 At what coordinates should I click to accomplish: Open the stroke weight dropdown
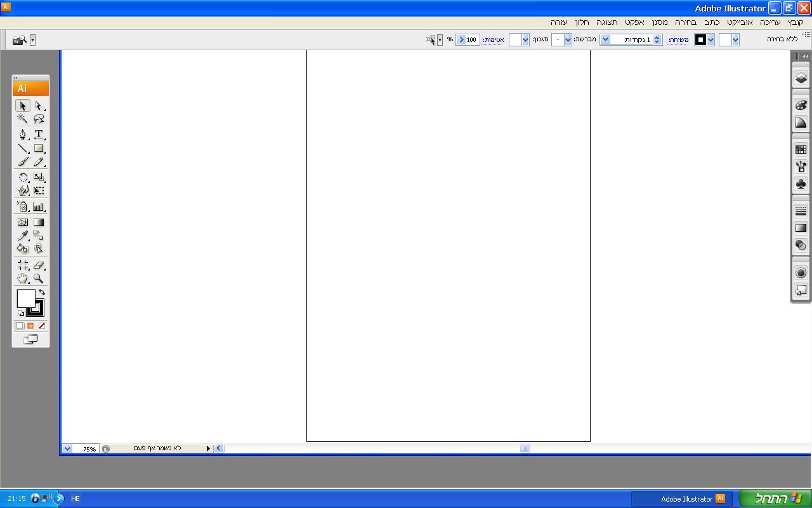(x=605, y=39)
